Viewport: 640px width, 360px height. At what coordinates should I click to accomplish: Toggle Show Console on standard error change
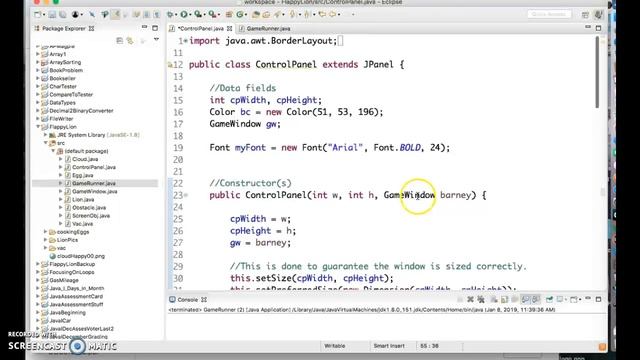pyautogui.click(x=536, y=300)
